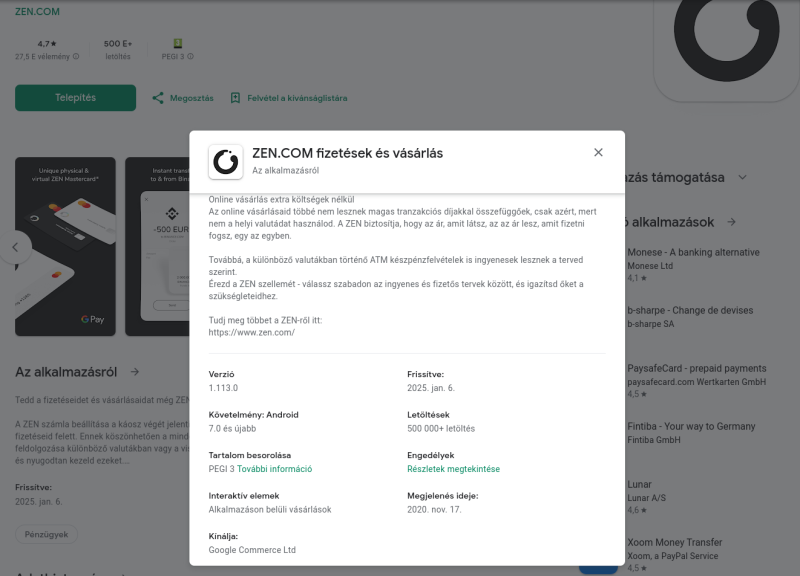Image resolution: width=800 pixels, height=576 pixels.
Task: Click Felvétel a kívánságlistára bookmark icon
Action: click(x=235, y=98)
